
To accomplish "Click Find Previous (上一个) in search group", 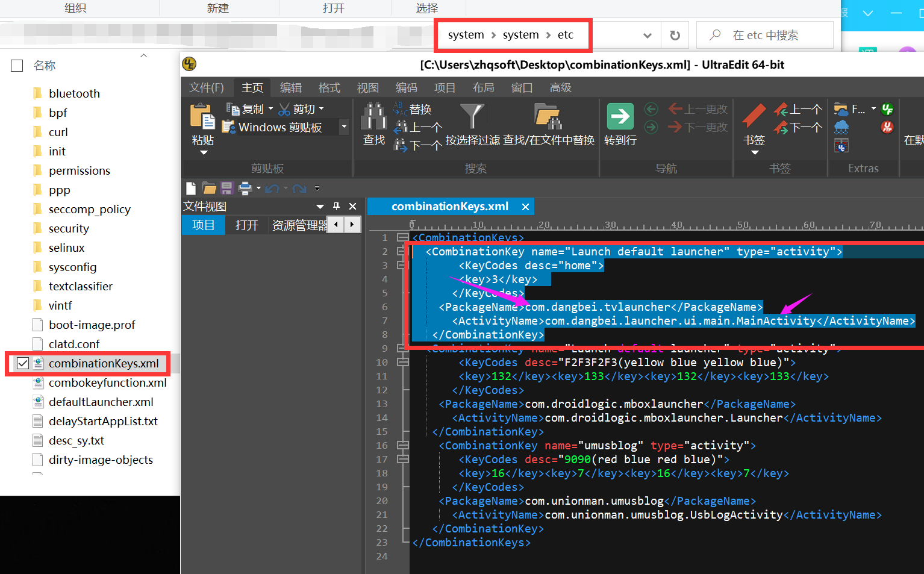I will [x=418, y=127].
